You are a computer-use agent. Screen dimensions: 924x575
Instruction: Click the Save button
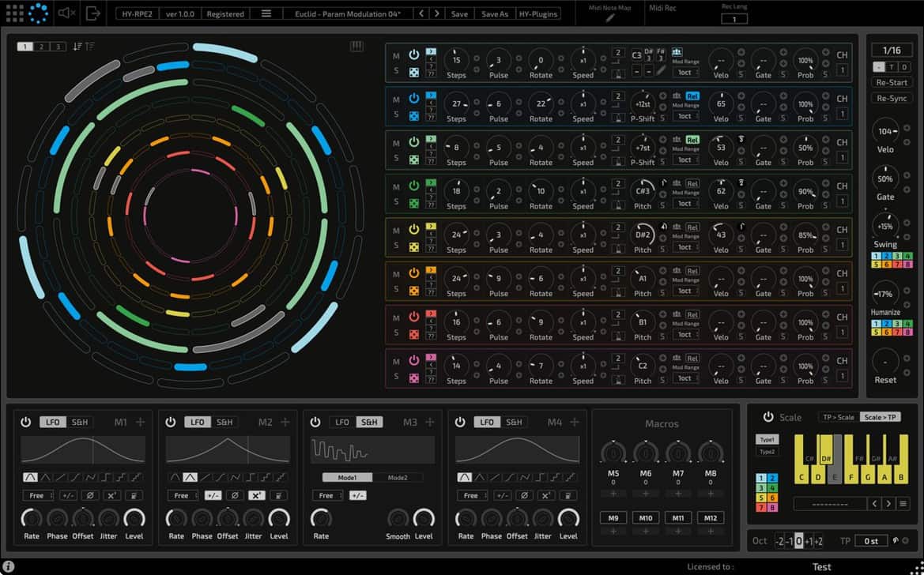(x=460, y=13)
